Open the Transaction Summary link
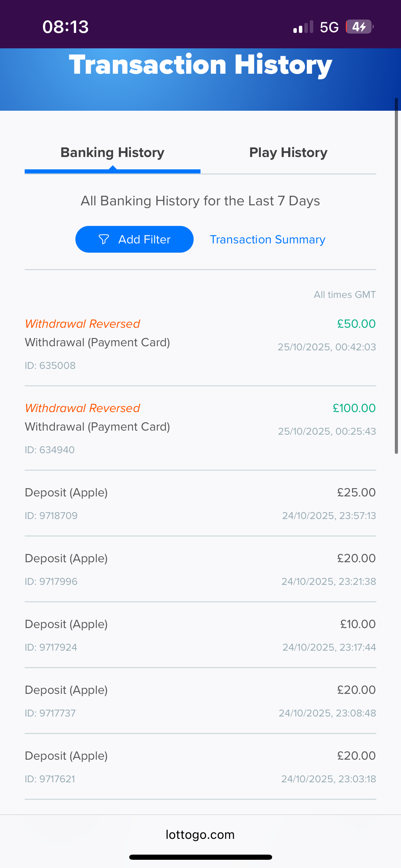Image resolution: width=401 pixels, height=868 pixels. [267, 239]
